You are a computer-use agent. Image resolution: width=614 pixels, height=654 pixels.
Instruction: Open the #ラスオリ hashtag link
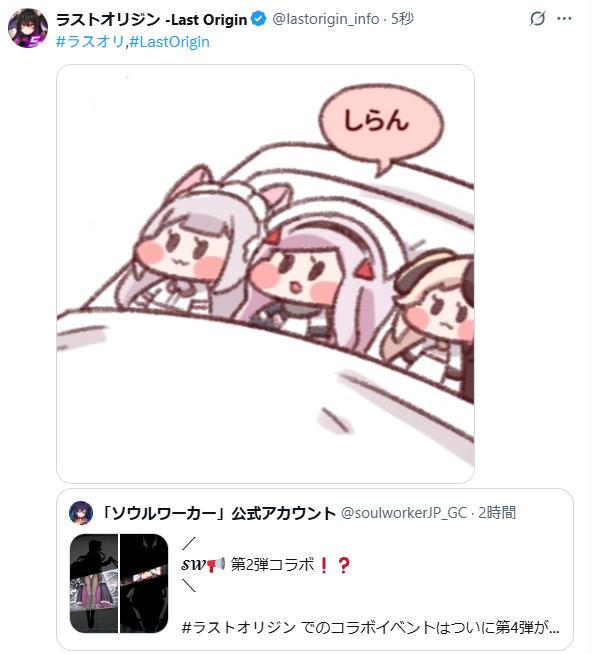90,42
